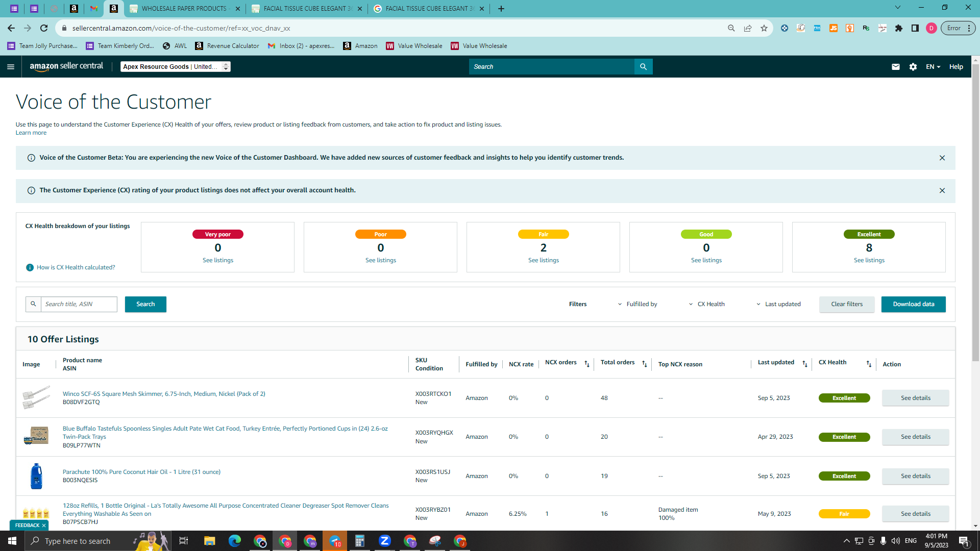Open the Chrome profile avatar D
Viewport: 980px width, 551px height.
pyautogui.click(x=932, y=28)
